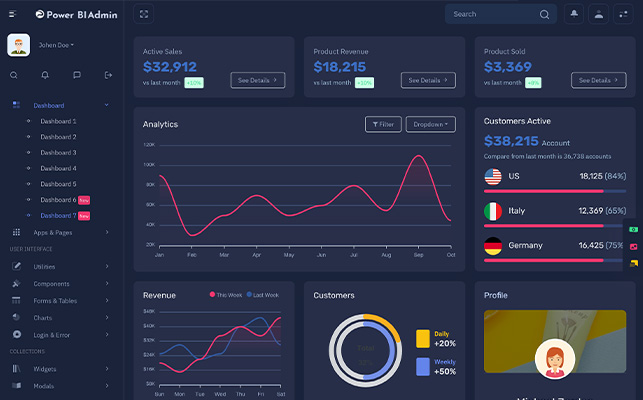Screen dimensions: 643x400
Task: Click the Apps & Pages grid icon
Action: 16,232
